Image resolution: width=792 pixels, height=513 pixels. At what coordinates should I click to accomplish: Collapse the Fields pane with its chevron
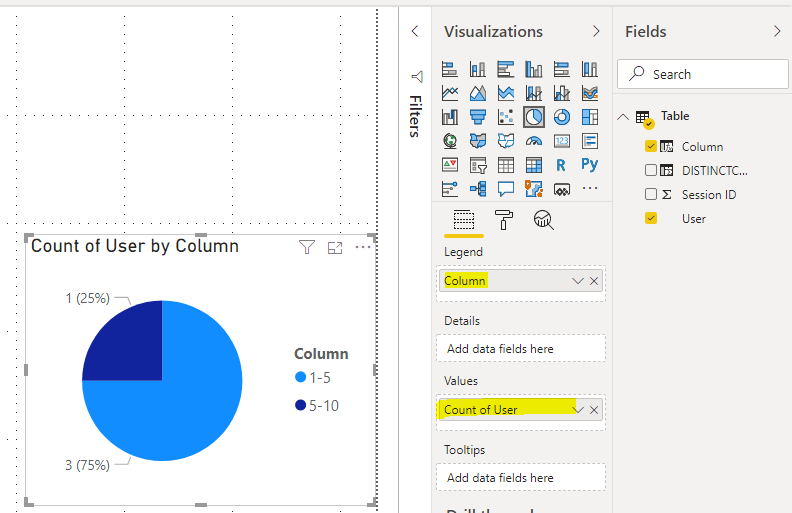(777, 31)
